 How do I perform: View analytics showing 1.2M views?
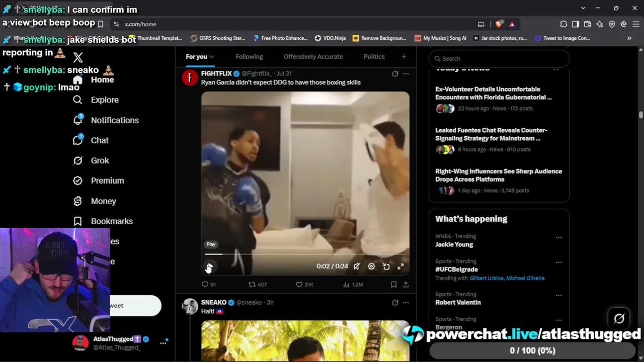[353, 285]
